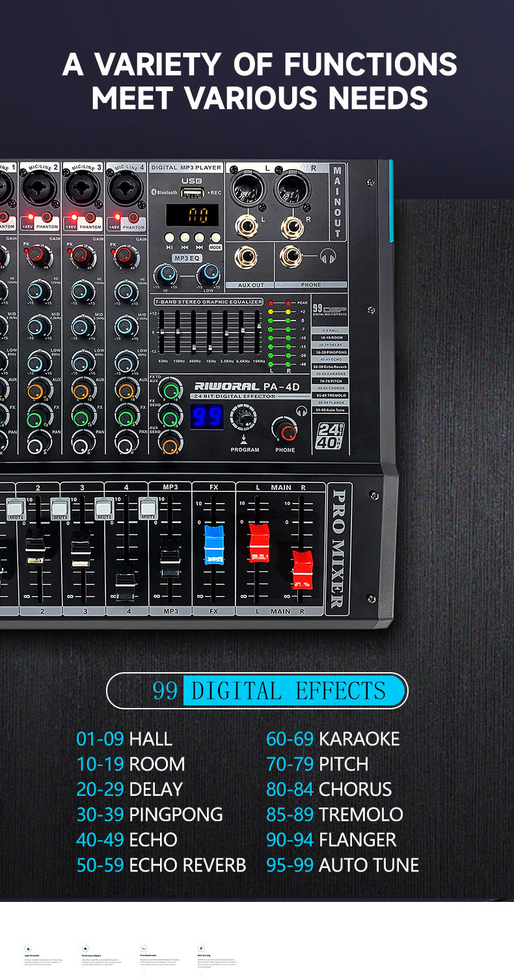Click the headphone icon above the PHONE knob
This screenshot has width=514, height=980.
tap(301, 411)
